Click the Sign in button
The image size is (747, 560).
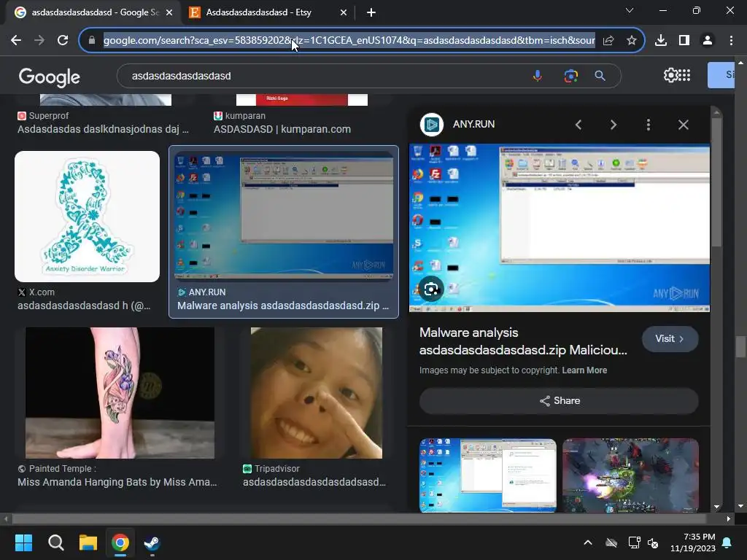click(721, 75)
